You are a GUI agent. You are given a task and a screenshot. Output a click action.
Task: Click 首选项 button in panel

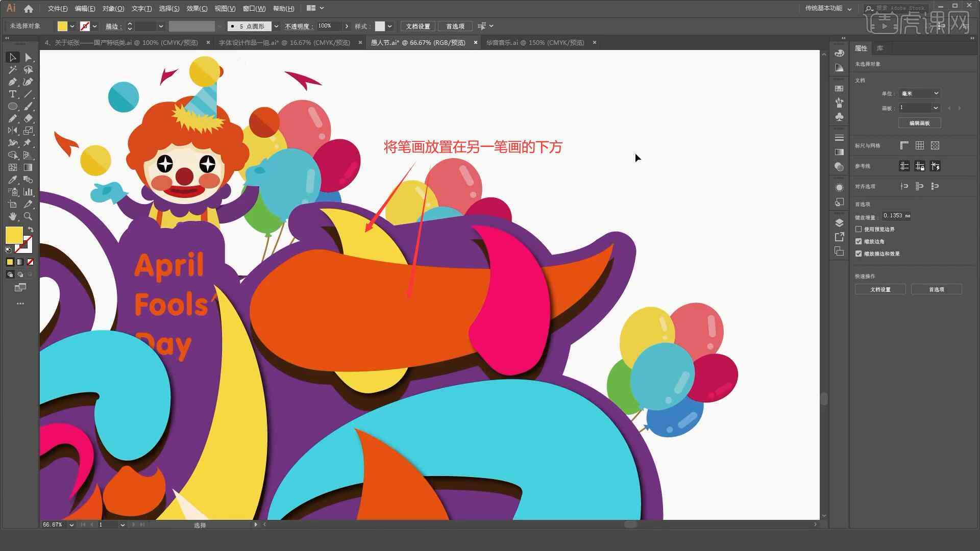[x=936, y=289]
